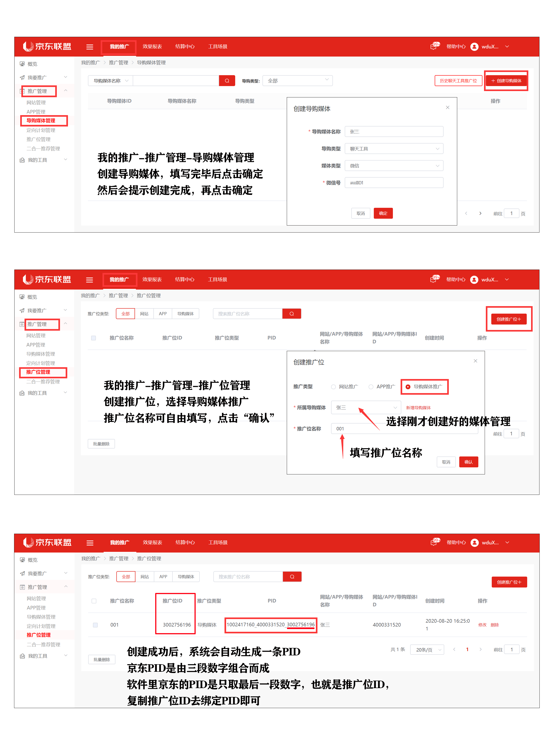Image resolution: width=554 pixels, height=756 pixels.
Task: Select 网站 filter tab in row 001 screenshot
Action: (145, 577)
